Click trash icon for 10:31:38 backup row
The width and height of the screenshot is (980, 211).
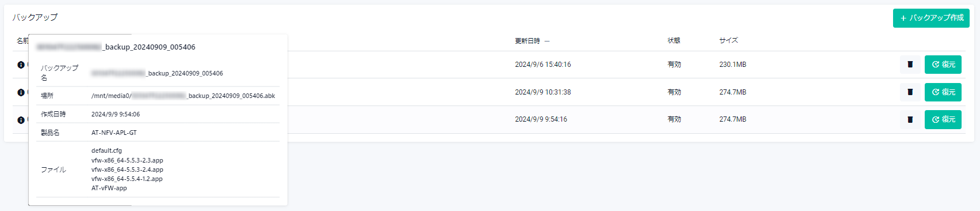(x=910, y=92)
